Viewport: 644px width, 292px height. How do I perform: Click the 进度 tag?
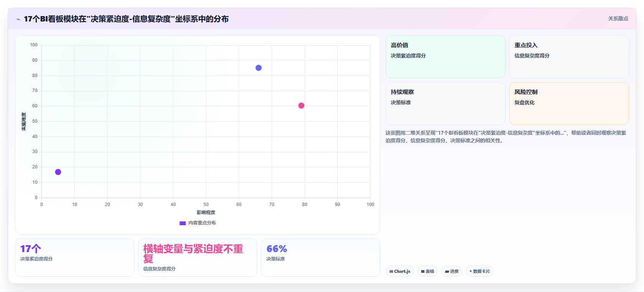(452, 271)
